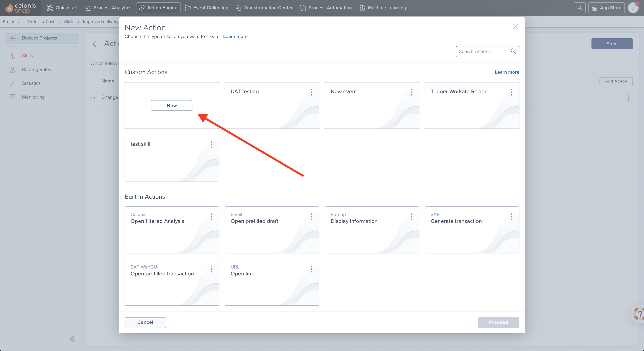
Task: Click the Learn more link in dialog header
Action: click(x=235, y=36)
